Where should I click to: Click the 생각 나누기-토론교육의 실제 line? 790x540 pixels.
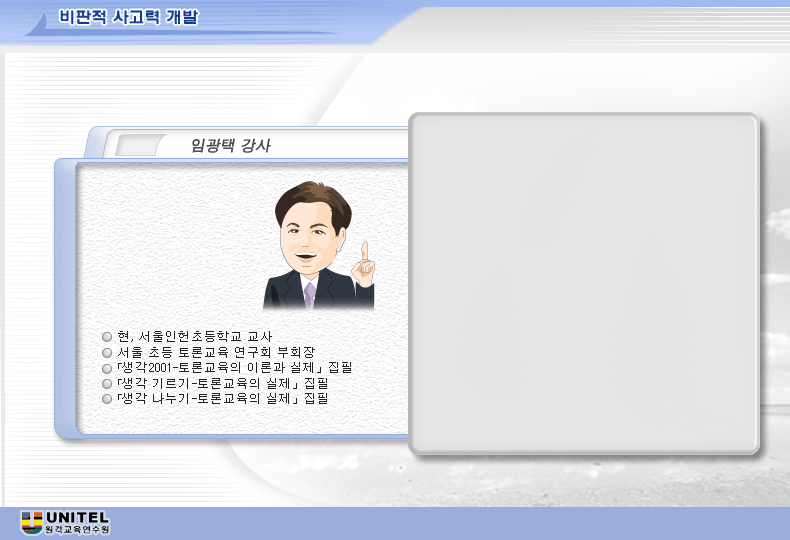coord(223,399)
